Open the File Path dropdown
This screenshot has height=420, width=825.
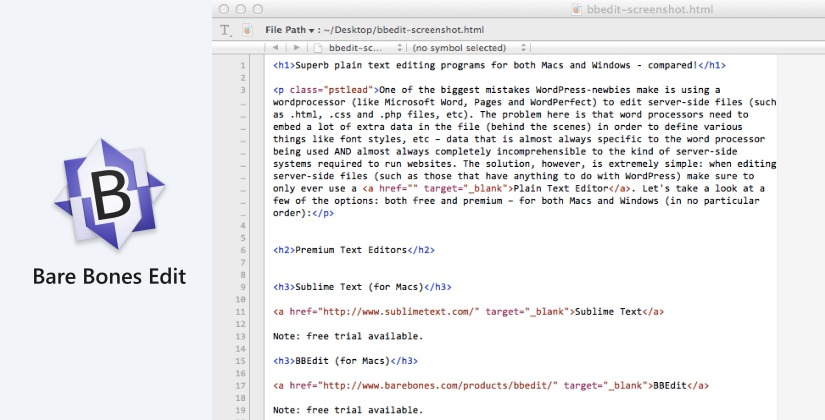click(x=290, y=30)
